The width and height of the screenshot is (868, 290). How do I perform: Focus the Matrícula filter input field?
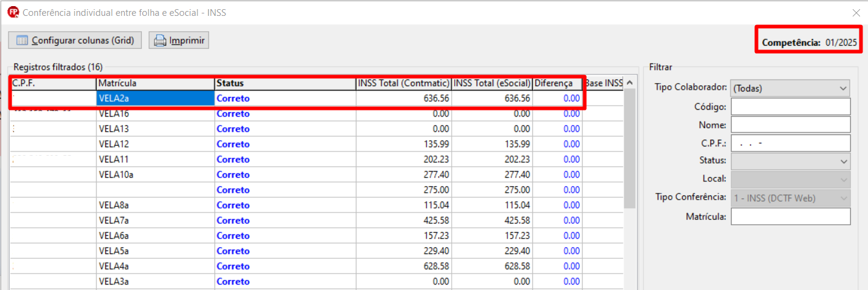(x=790, y=216)
